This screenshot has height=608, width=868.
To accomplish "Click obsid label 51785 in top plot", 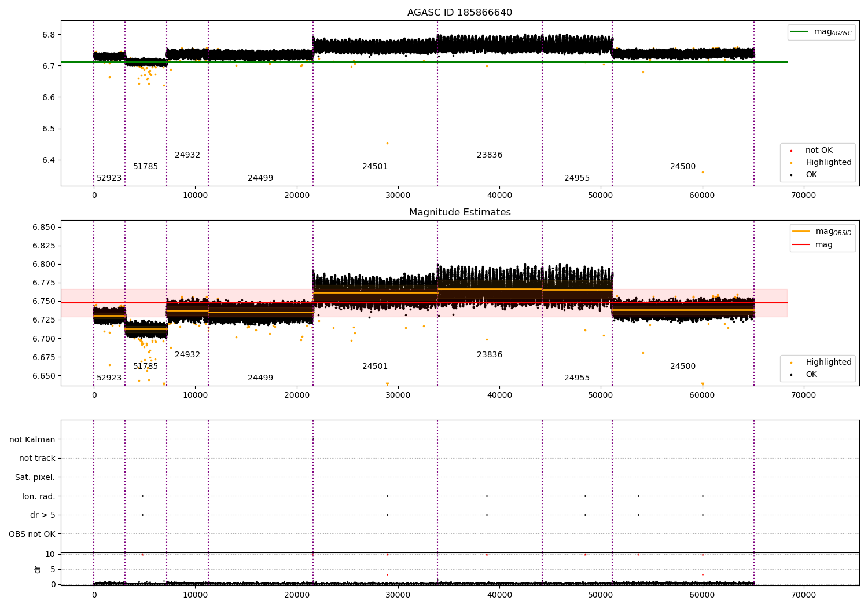I will [x=145, y=166].
